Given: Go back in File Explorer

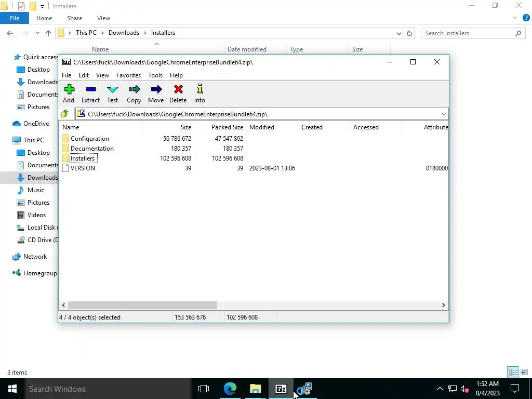Looking at the screenshot, I should (10, 33).
